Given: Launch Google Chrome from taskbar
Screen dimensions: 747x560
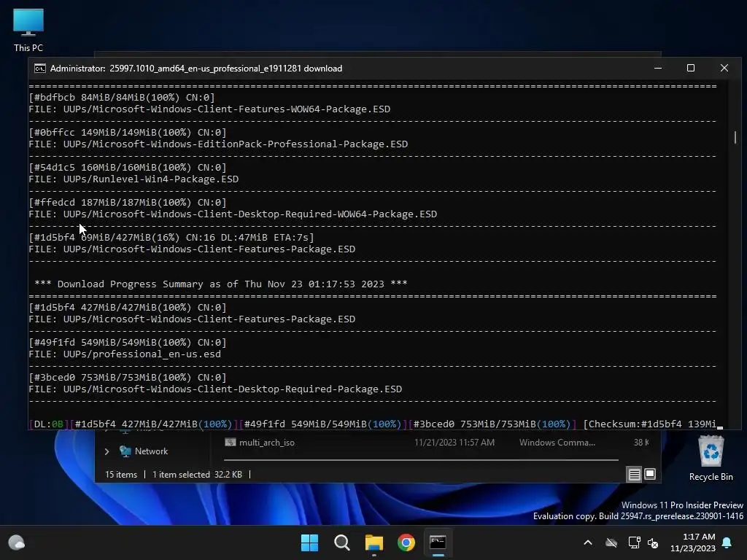Looking at the screenshot, I should (x=406, y=542).
